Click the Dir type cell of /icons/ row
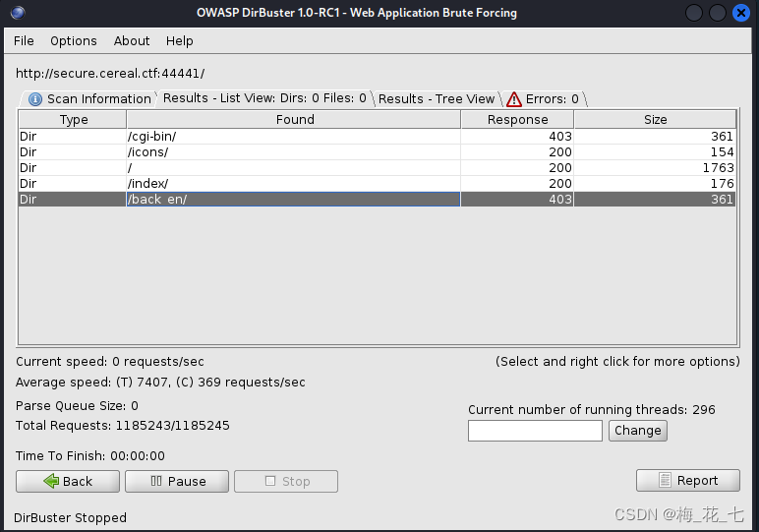The height and width of the screenshot is (532, 759). click(73, 152)
